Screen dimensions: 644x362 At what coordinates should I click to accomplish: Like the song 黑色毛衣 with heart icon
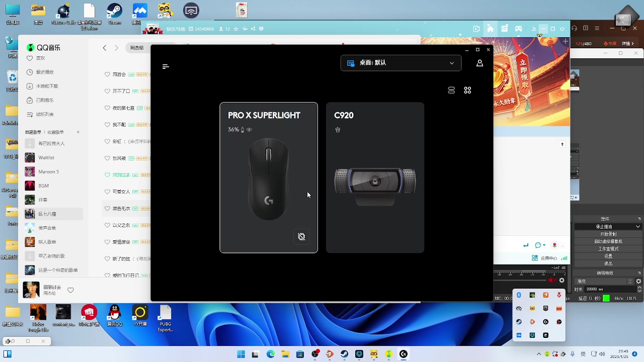[107, 208]
